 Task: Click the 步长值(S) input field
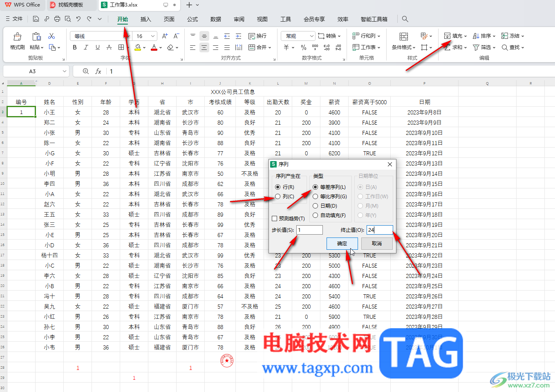309,230
